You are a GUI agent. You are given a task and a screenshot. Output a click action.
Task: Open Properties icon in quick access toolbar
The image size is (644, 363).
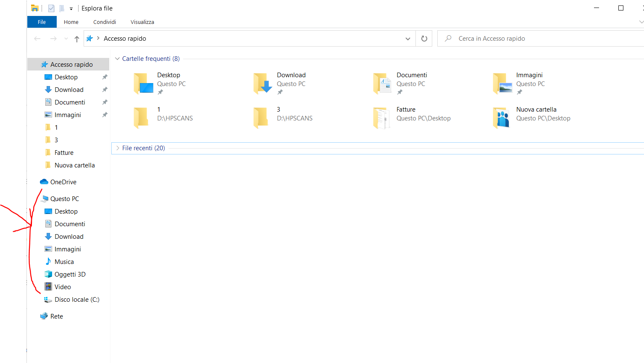click(51, 8)
